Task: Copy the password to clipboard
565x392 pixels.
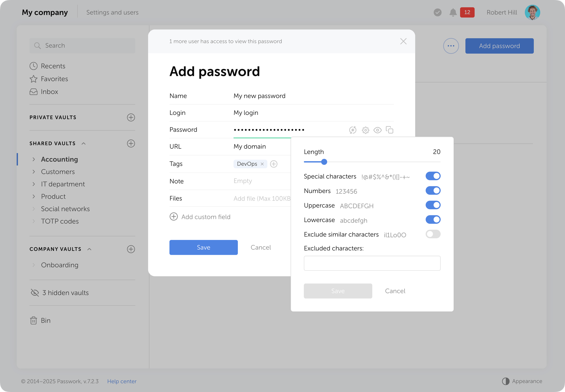Action: [390, 130]
